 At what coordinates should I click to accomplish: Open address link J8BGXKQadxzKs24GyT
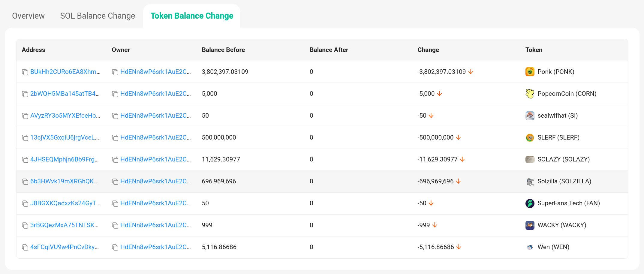[x=65, y=203]
